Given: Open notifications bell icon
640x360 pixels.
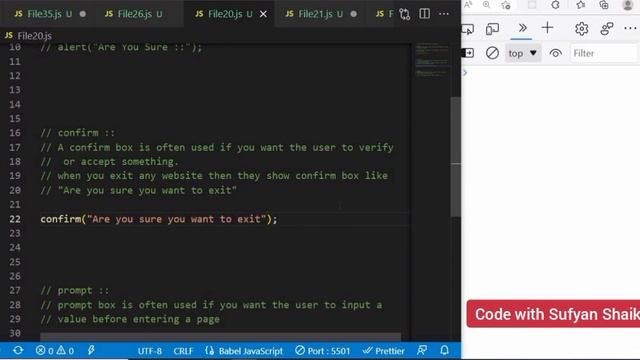Looking at the screenshot, I should point(444,351).
